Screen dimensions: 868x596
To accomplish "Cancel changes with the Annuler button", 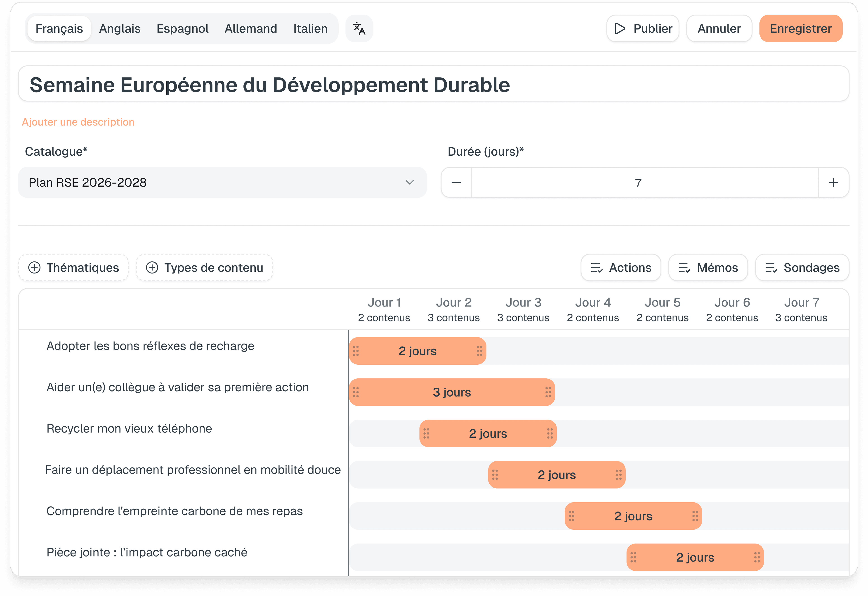I will tap(719, 28).
